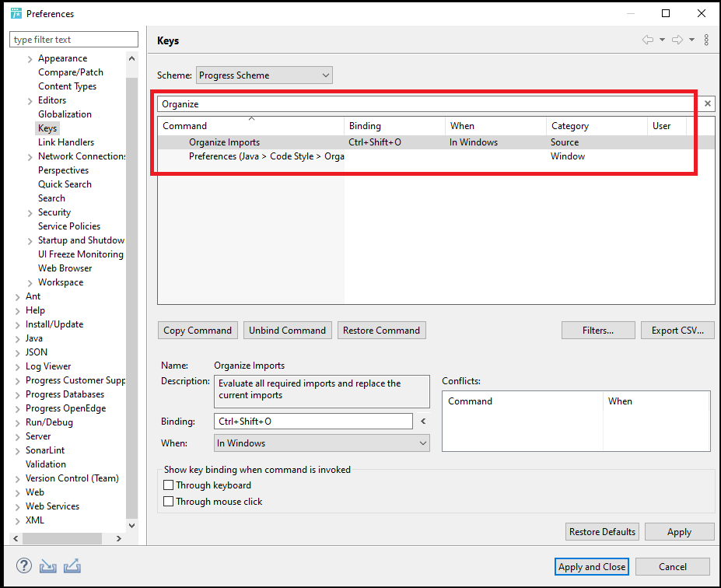
Task: Click the Binding input field with Ctrl+Shift+O
Action: (313, 421)
